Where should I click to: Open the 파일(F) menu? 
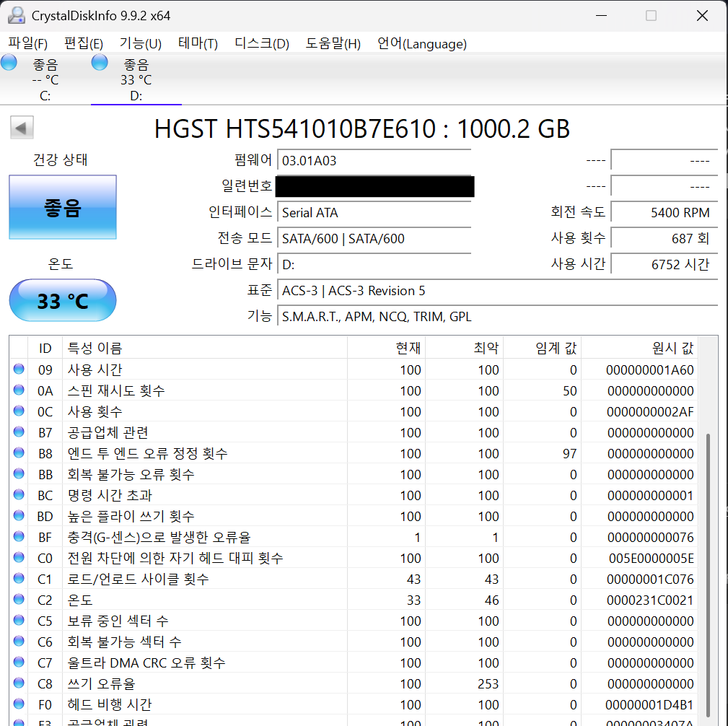click(x=28, y=44)
